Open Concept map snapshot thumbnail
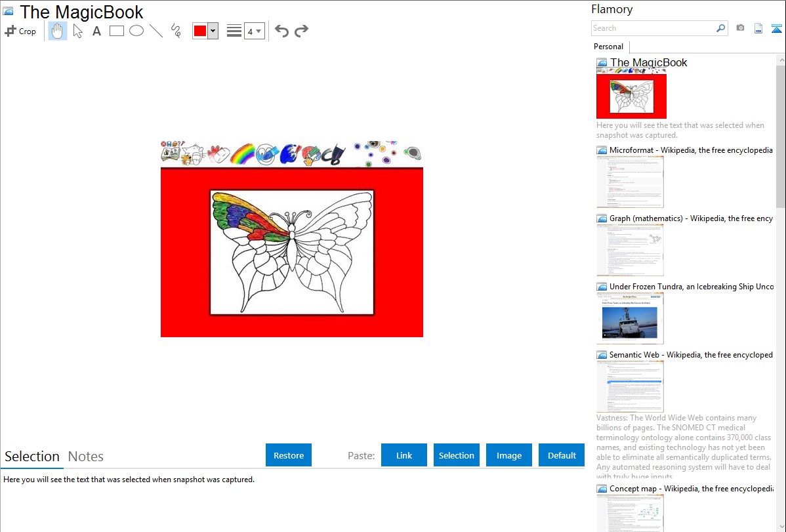Viewport: 786px width, 532px height. [x=630, y=513]
